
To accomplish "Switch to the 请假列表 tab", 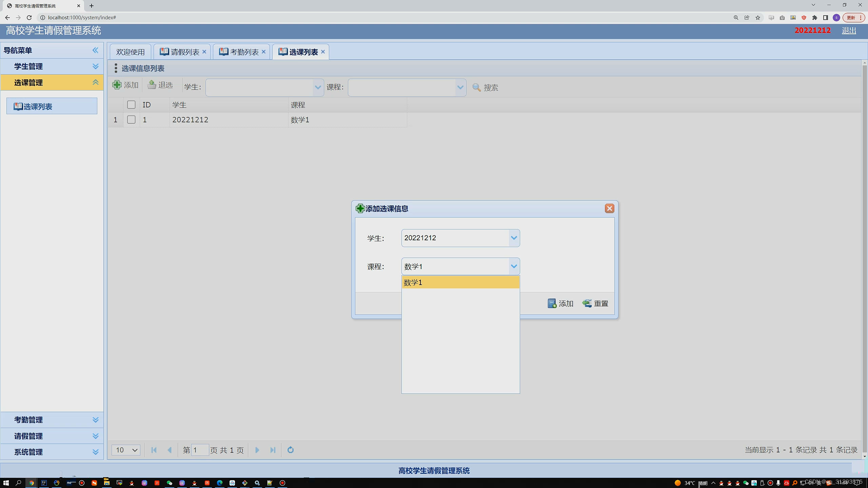I will [x=185, y=52].
